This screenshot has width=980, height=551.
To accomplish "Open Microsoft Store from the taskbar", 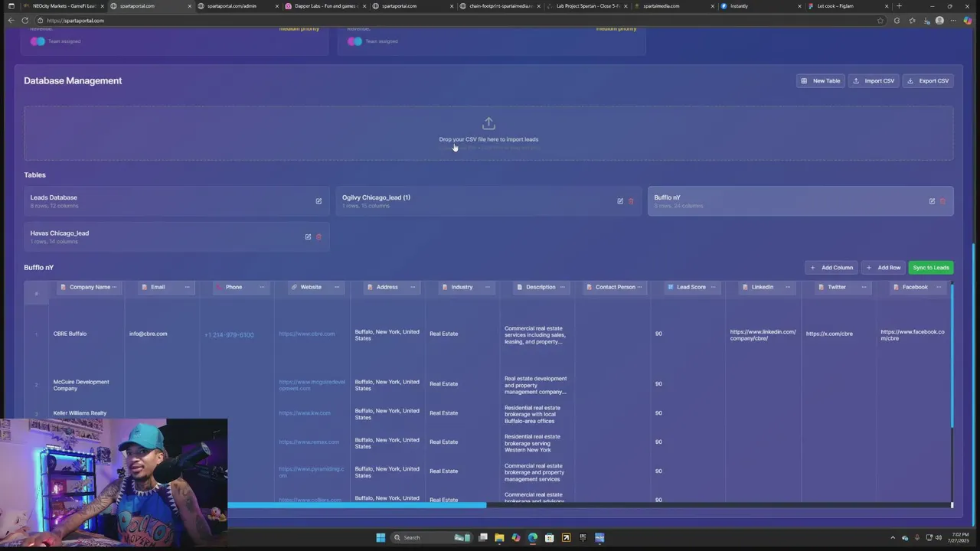I will (550, 537).
